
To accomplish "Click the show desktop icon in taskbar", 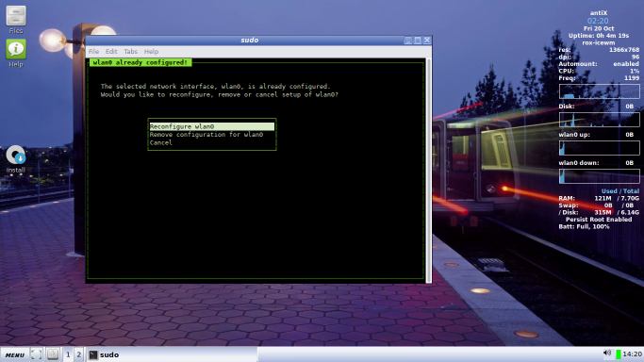I will click(36, 354).
